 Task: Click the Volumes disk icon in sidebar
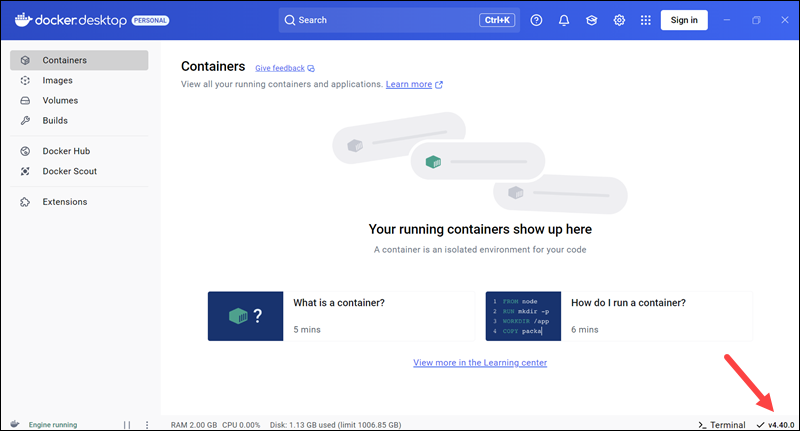(x=25, y=100)
